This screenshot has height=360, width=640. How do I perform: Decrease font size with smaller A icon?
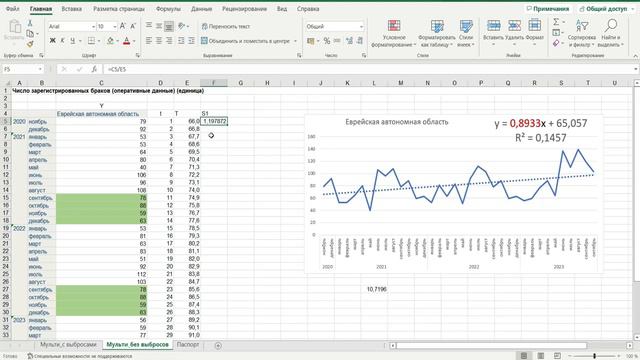click(x=133, y=26)
